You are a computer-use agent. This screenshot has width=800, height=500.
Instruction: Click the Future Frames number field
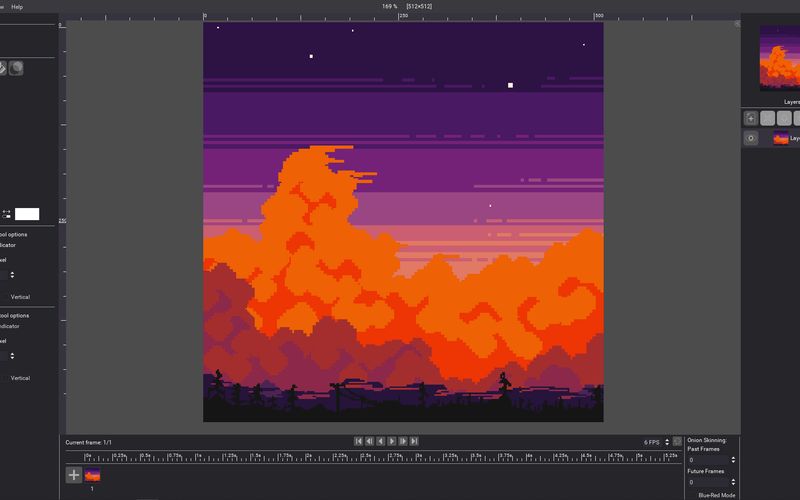[x=708, y=482]
